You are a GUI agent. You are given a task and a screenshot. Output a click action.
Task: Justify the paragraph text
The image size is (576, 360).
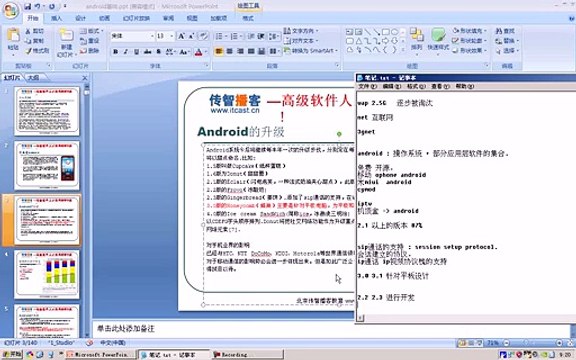[x=251, y=51]
